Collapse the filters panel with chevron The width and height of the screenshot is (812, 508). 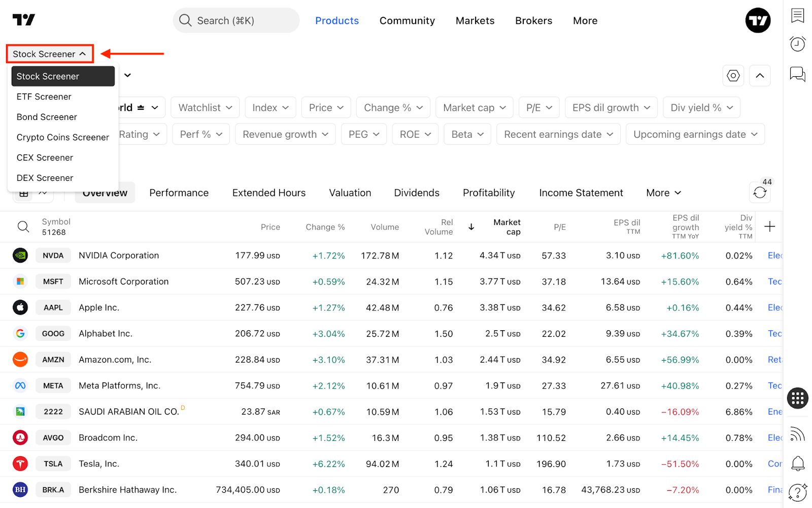[x=760, y=76]
